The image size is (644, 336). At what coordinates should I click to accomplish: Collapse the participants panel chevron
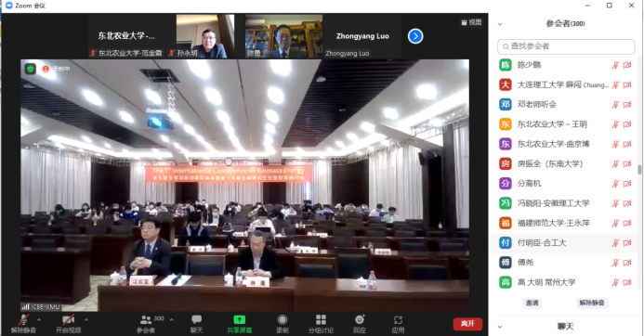click(x=500, y=24)
